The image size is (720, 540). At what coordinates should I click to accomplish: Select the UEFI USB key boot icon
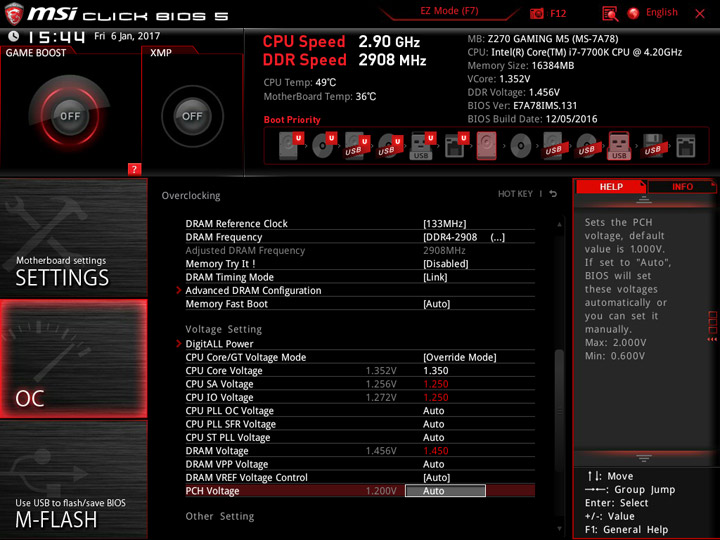[423, 146]
